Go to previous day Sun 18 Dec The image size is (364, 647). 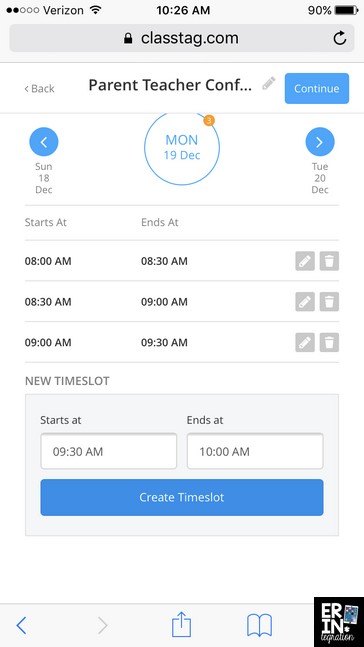[x=44, y=142]
